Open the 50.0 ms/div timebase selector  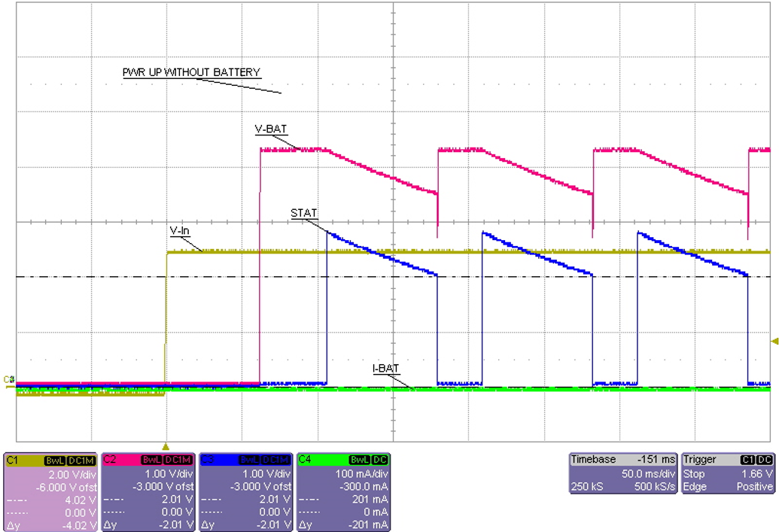point(647,473)
